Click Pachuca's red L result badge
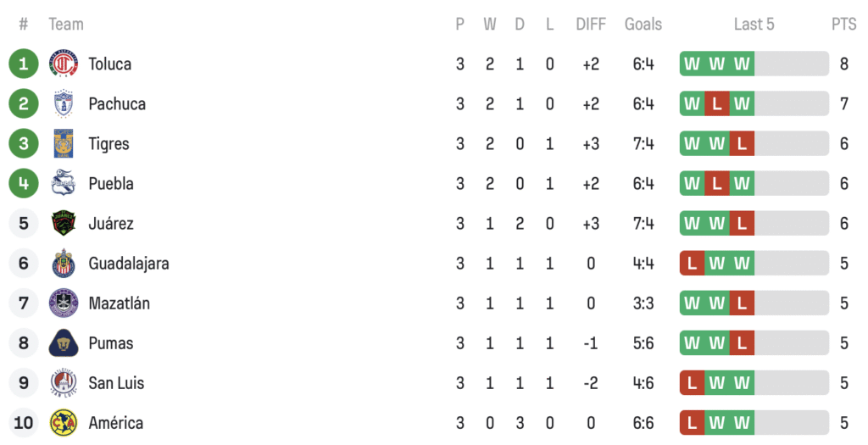The height and width of the screenshot is (445, 868). point(717,103)
